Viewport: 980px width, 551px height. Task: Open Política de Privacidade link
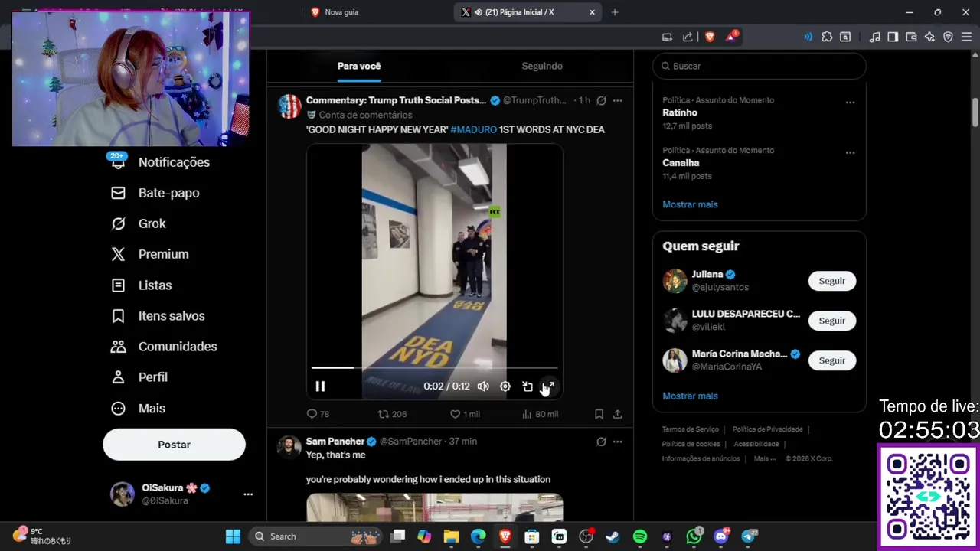click(x=767, y=429)
